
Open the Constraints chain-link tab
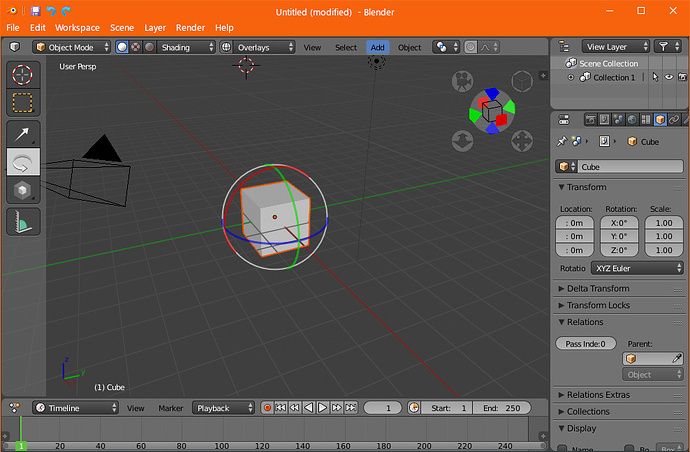674,119
